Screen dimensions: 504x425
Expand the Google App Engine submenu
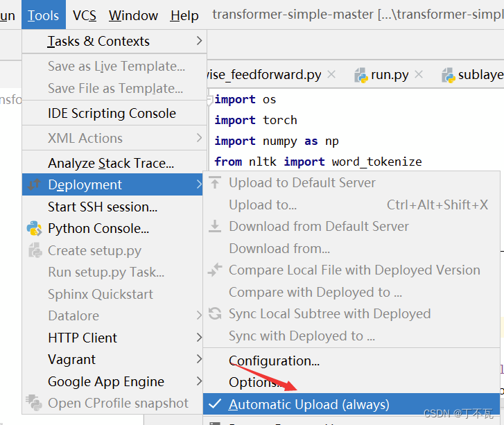(200, 381)
